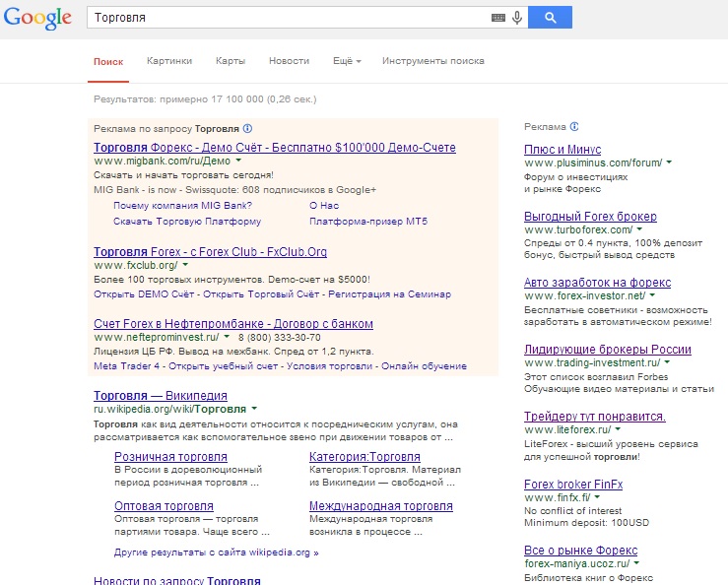Expand dropdown arrow next to www.plusiminus.com/forum/
This screenshot has height=585, width=728.
coord(669,162)
